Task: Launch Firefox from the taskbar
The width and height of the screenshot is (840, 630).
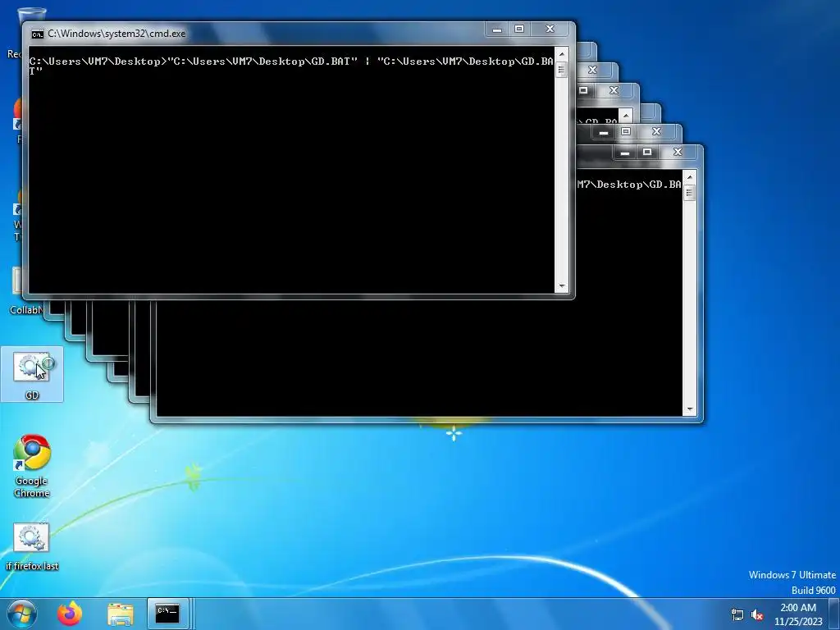Action: 71,614
